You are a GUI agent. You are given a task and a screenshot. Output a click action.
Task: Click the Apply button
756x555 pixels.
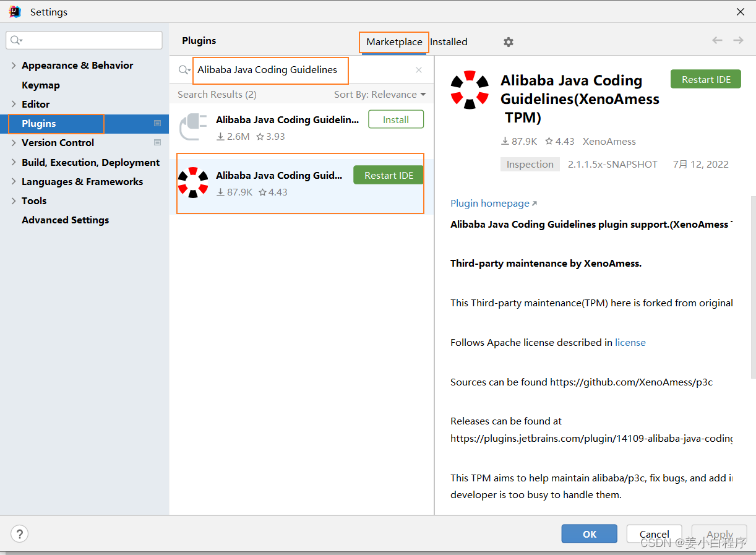(719, 534)
